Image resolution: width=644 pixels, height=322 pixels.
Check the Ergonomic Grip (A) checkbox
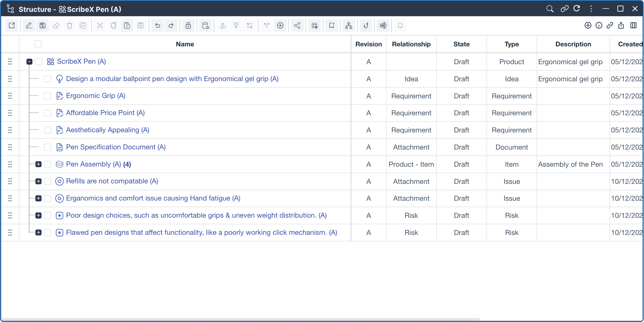click(x=47, y=96)
